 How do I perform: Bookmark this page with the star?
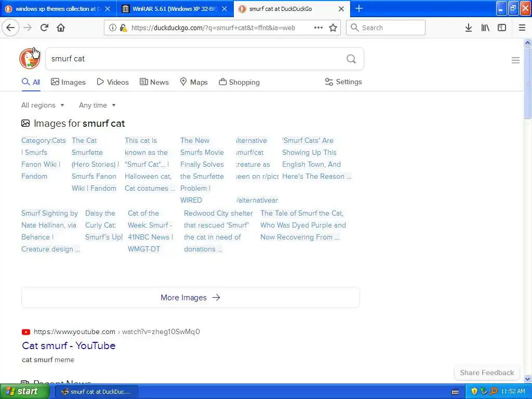point(333,28)
